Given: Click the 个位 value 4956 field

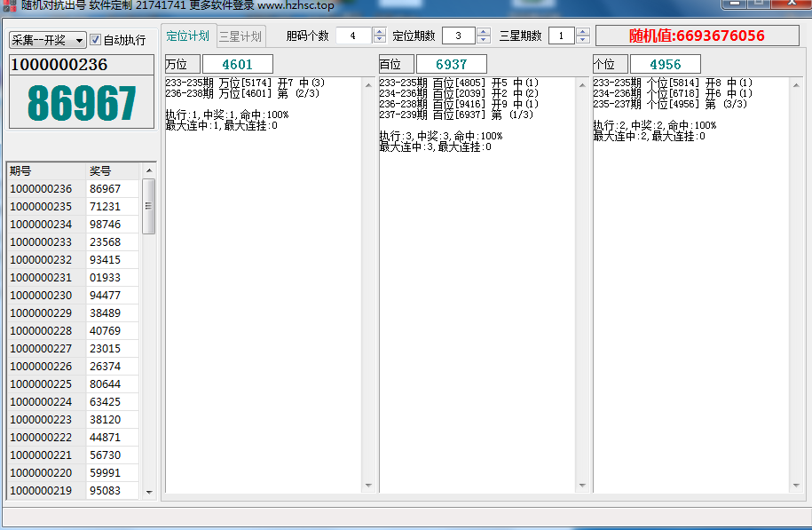Looking at the screenshot, I should [666, 64].
